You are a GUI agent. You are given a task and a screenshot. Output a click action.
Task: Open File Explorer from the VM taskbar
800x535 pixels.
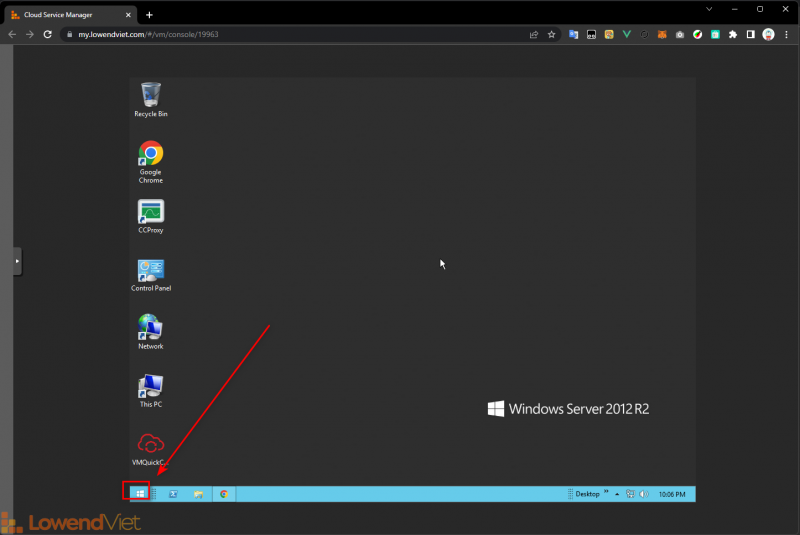[198, 494]
